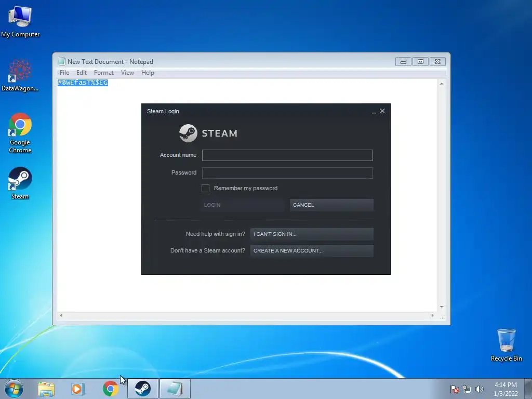The width and height of the screenshot is (532, 399).
Task: Open Windows Explorer from the taskbar
Action: [x=46, y=389]
